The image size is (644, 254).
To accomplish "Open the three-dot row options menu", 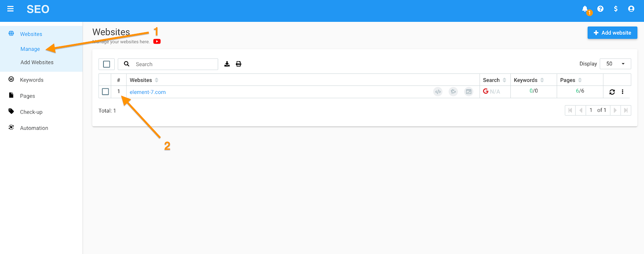I will pos(623,92).
